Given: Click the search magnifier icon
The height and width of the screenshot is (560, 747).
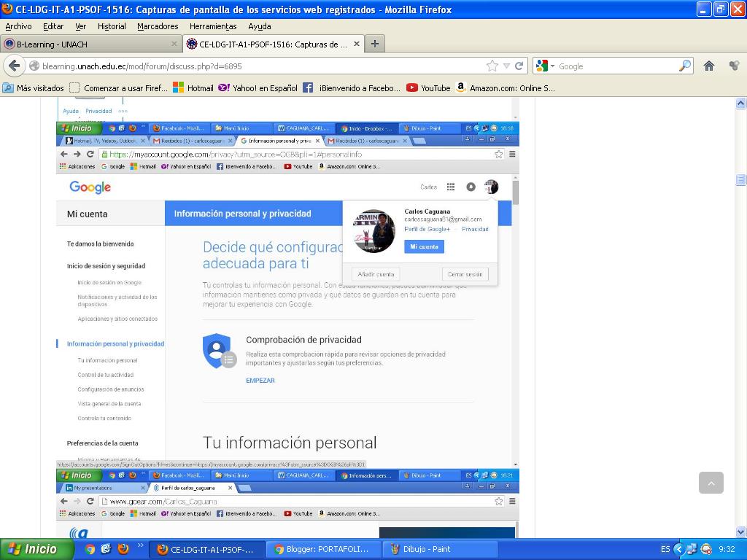Looking at the screenshot, I should (684, 66).
